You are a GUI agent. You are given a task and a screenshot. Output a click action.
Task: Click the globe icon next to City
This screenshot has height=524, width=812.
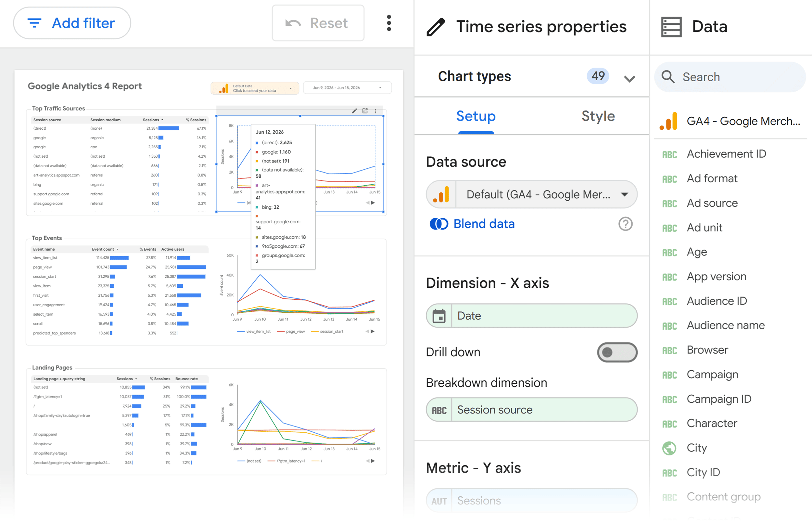[x=669, y=448]
